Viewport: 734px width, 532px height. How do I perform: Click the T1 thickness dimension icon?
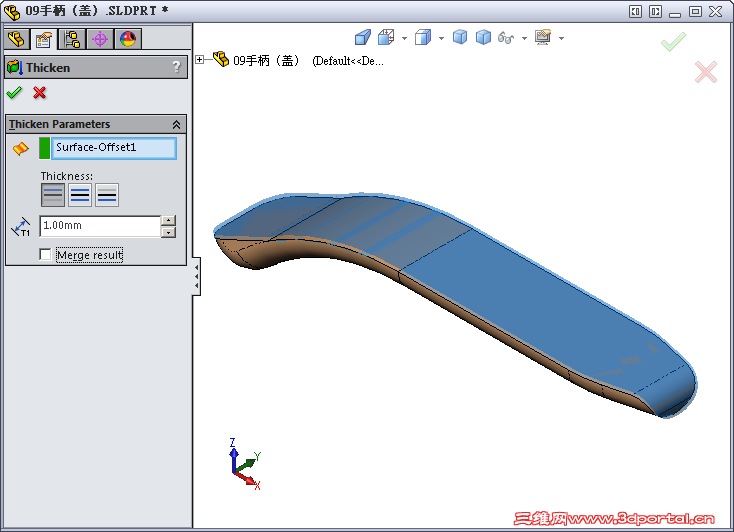click(x=21, y=227)
